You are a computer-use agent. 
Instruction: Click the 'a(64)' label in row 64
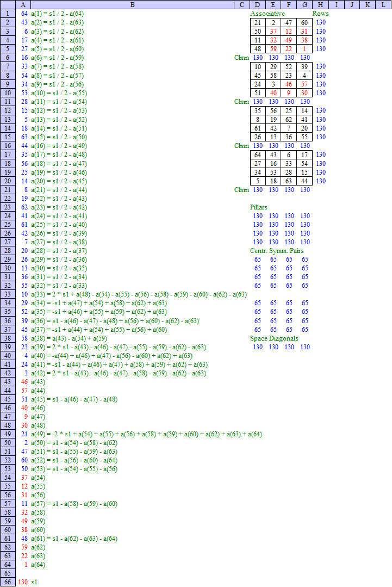point(38,565)
